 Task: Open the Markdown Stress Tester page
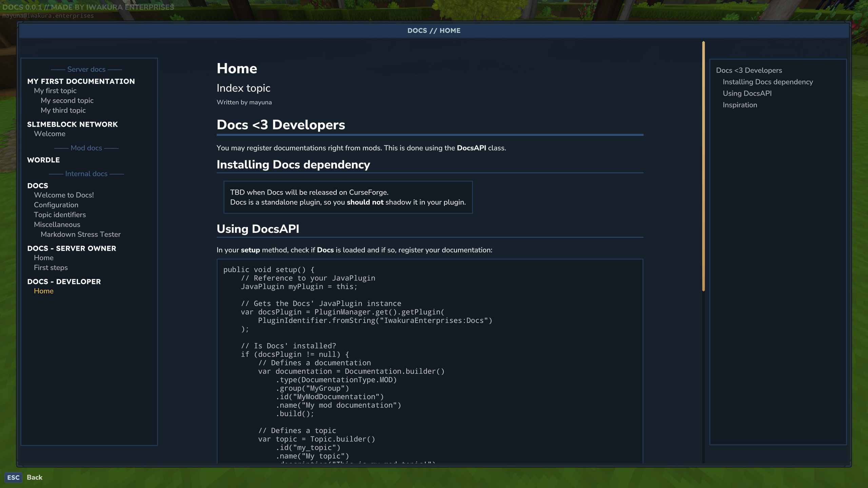tap(81, 234)
